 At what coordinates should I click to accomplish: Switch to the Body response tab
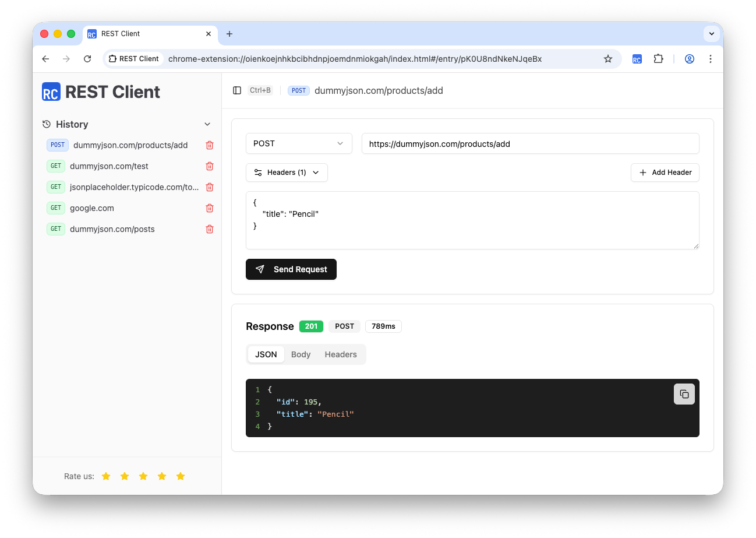(301, 354)
